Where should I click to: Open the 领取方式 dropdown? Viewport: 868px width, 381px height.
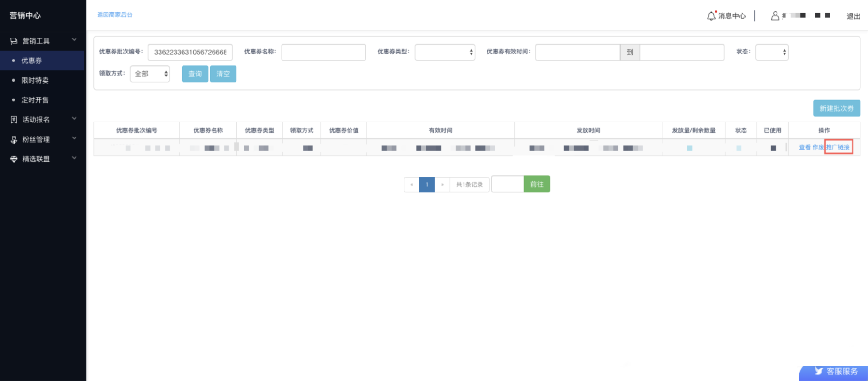(150, 74)
